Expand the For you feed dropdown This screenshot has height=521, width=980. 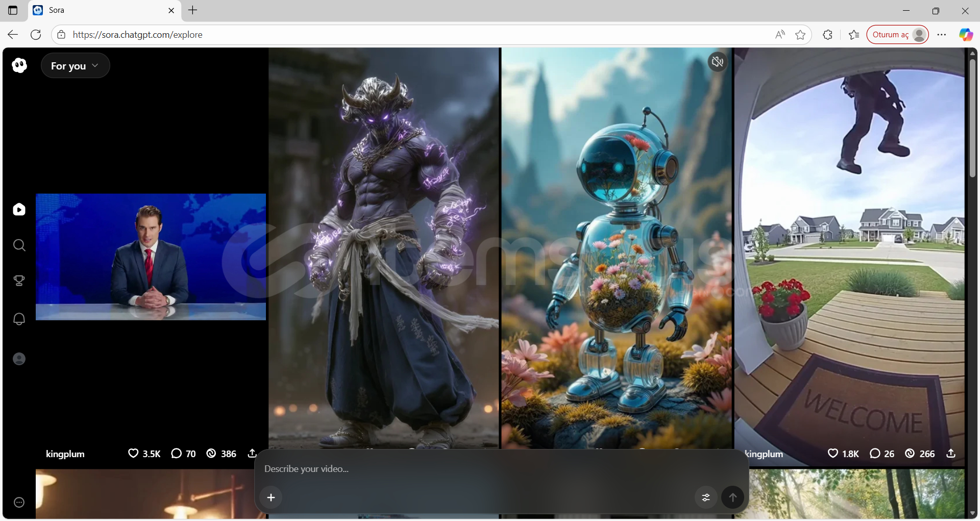pos(75,66)
